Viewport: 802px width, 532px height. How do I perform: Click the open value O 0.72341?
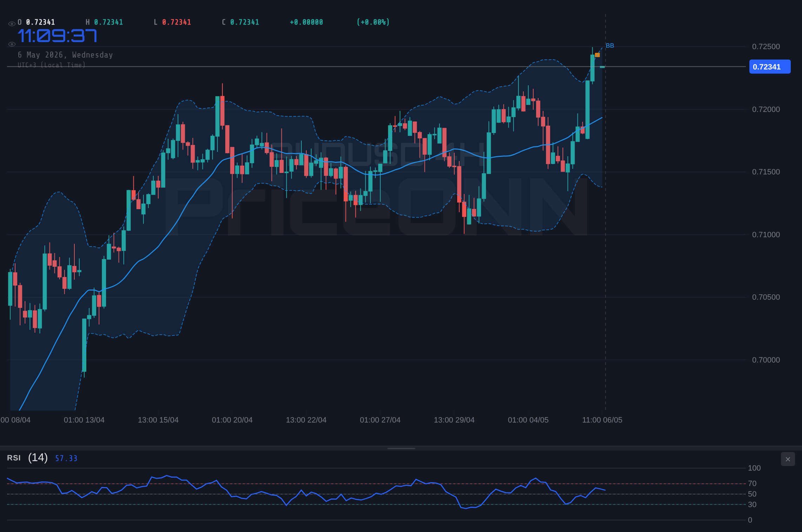[x=36, y=22]
